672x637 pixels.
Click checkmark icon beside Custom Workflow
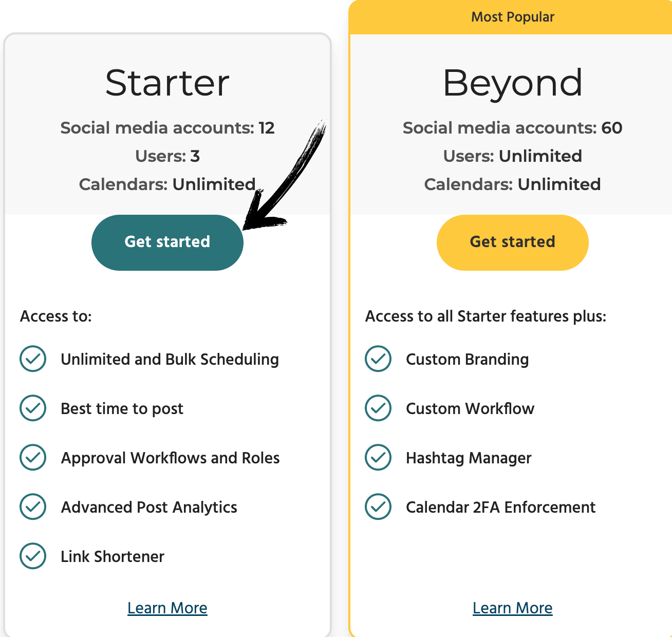coord(378,408)
